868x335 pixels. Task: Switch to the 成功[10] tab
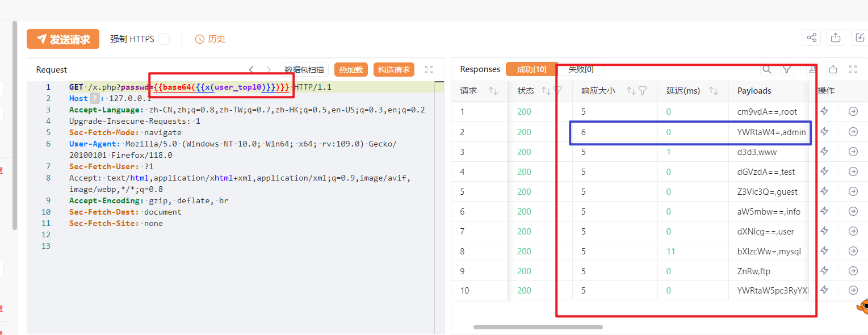pos(531,69)
